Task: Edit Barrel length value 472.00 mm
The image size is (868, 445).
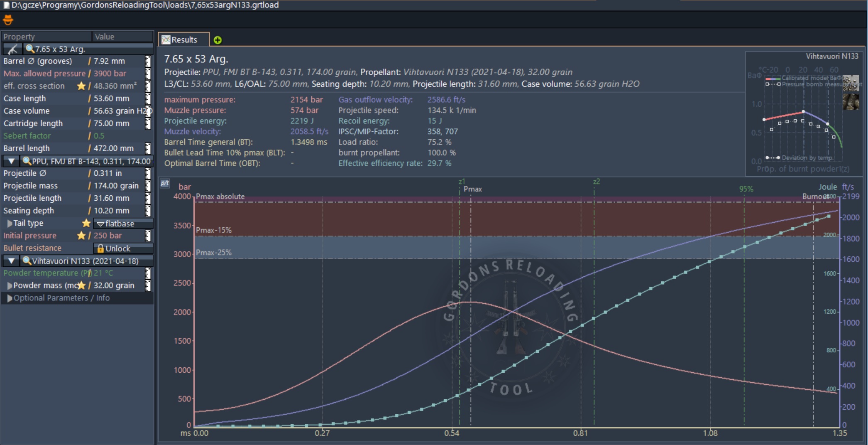Action: pyautogui.click(x=113, y=148)
